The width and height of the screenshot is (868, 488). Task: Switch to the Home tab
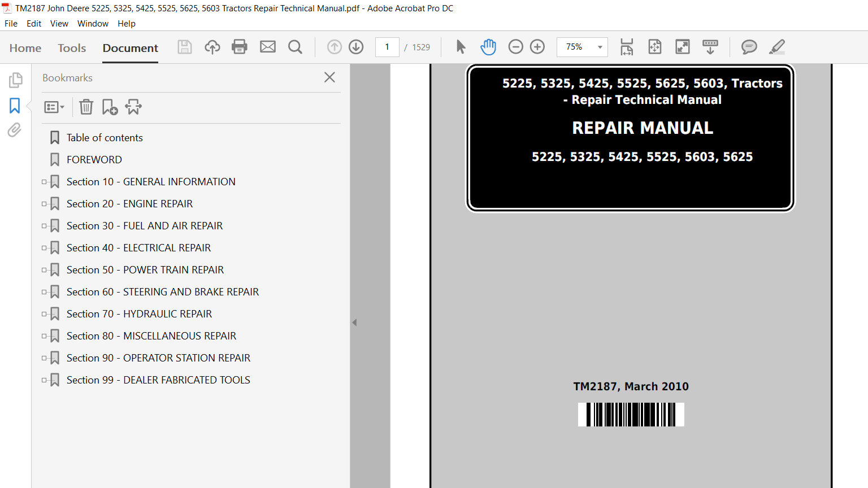(x=25, y=48)
